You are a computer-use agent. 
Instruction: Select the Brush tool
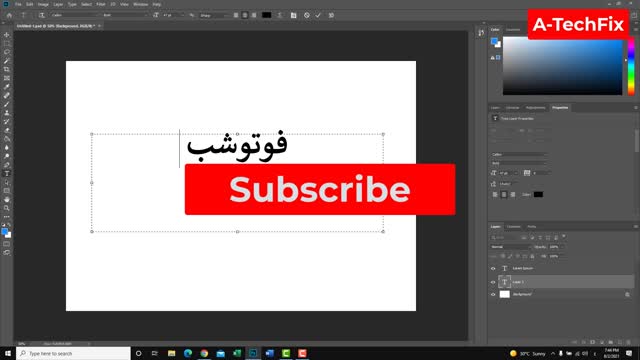tap(7, 104)
